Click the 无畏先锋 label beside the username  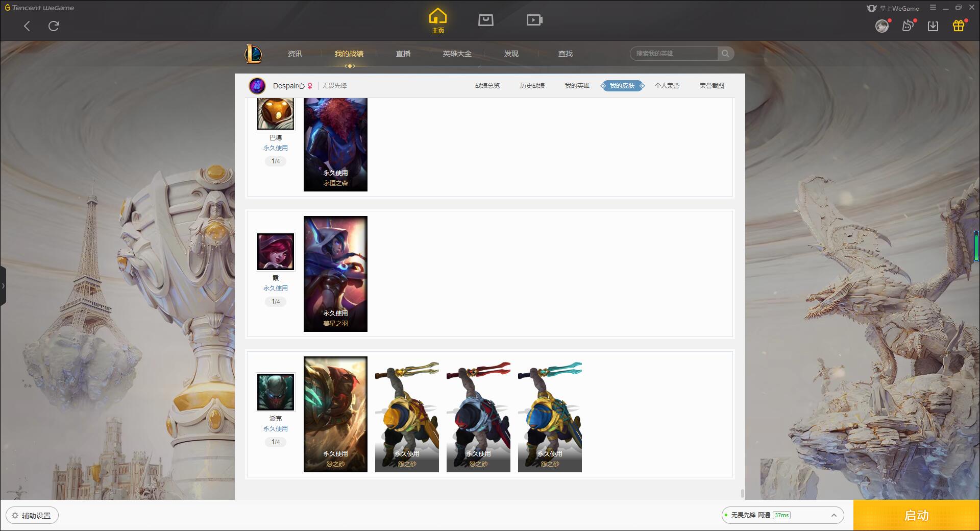[334, 86]
